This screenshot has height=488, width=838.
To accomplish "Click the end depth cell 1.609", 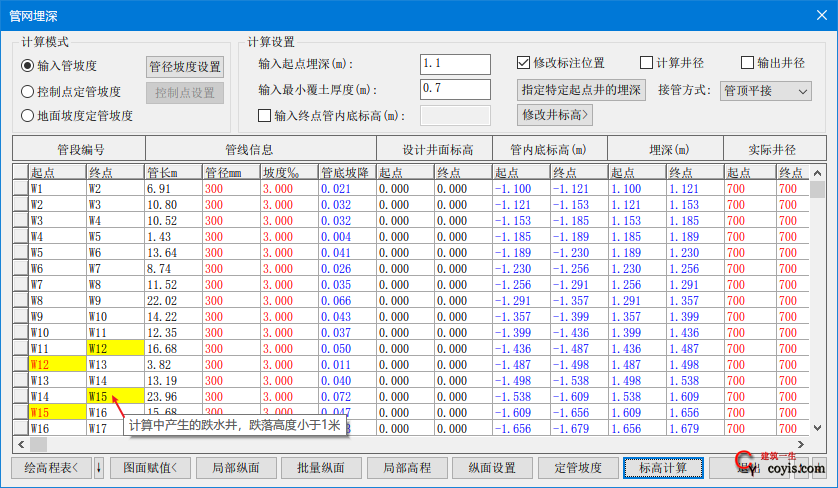I will [x=695, y=397].
